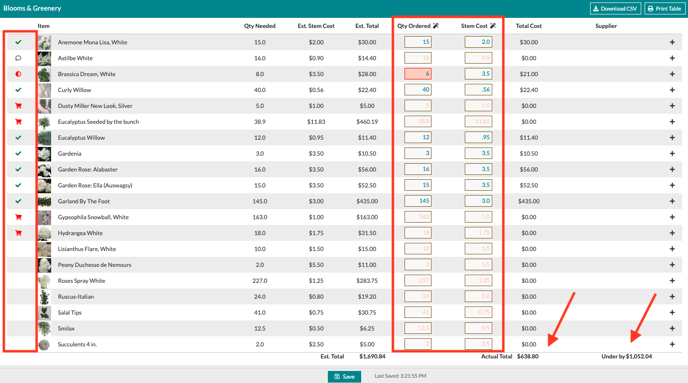Viewport: 688px width, 383px height.
Task: Click estimated total value $1,690.84
Action: pyautogui.click(x=372, y=356)
